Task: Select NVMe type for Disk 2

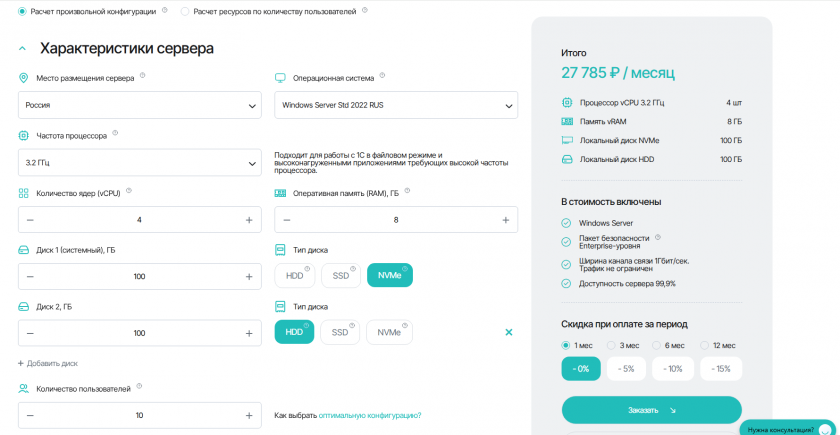Action: 389,332
